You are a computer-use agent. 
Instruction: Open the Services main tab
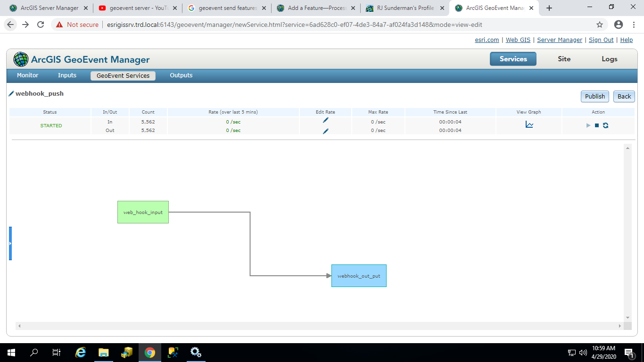tap(513, 59)
